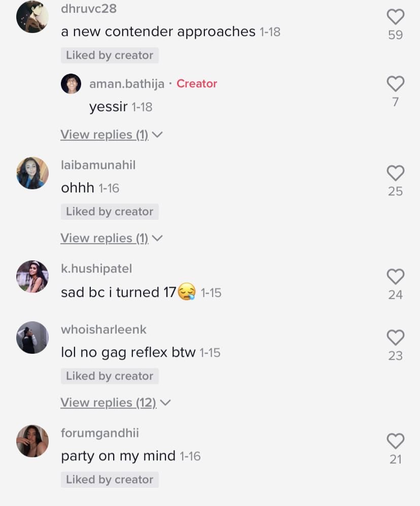Like aman.bathija's 'yessir' reply
The height and width of the screenshot is (506, 420).
396,84
